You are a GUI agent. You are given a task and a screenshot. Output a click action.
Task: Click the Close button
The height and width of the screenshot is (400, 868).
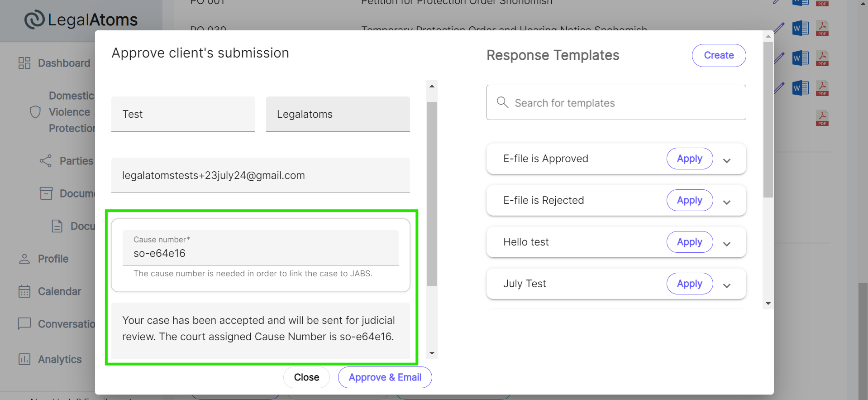[x=306, y=377]
